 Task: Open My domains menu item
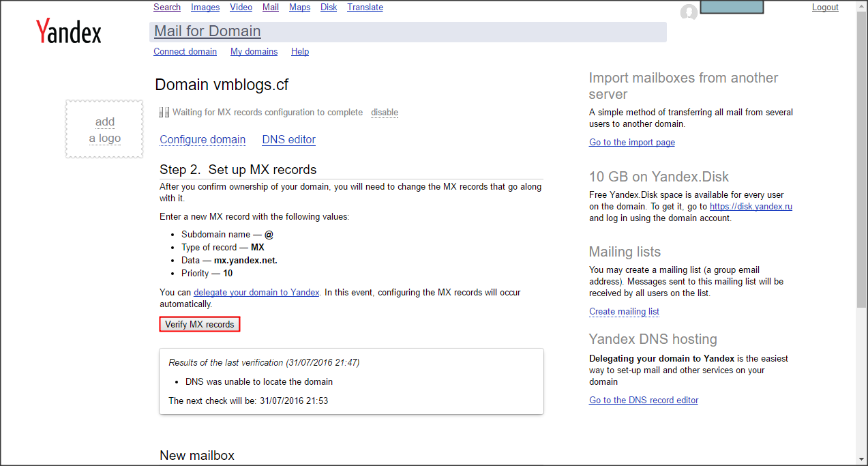254,52
